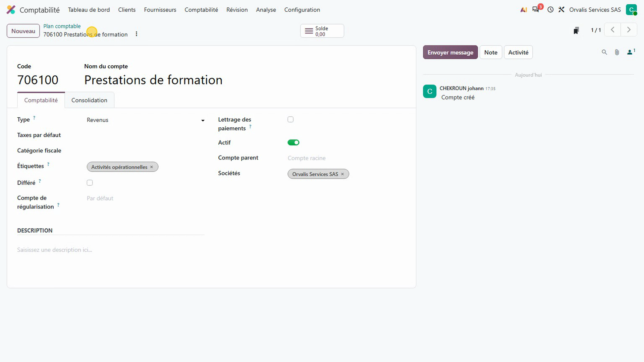Open the Taxes par défaut field
644x362 pixels.
[146, 135]
